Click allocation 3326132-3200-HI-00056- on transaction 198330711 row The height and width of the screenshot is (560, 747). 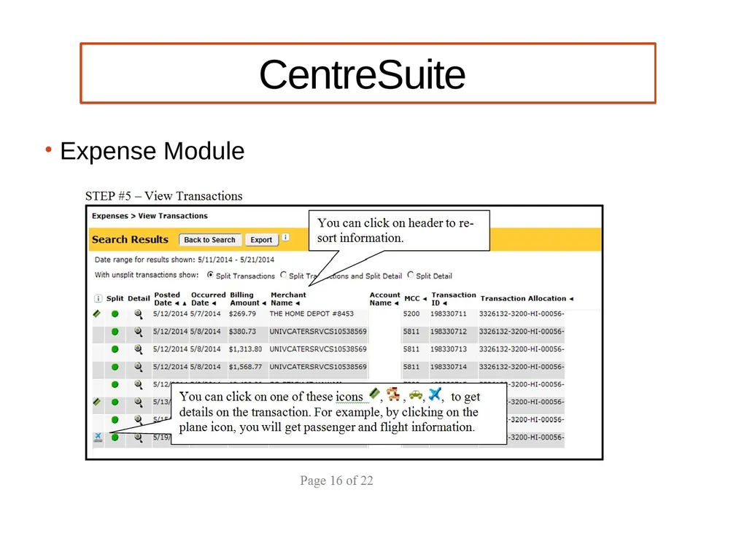coord(522,314)
